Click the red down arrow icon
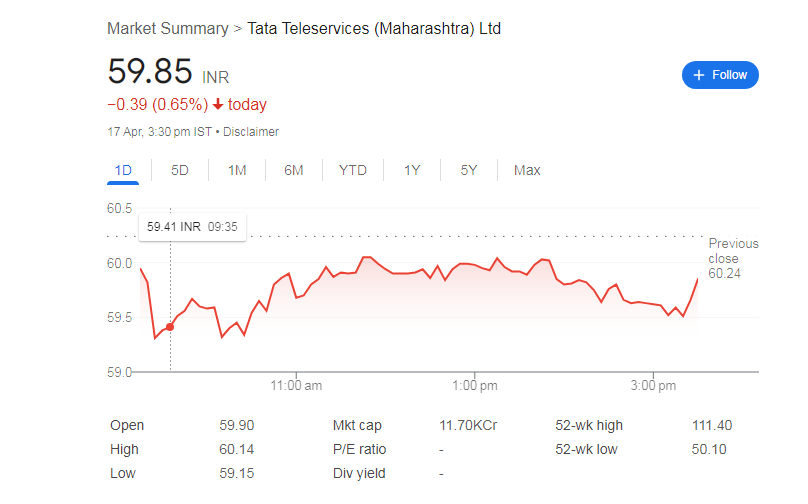 pos(217,104)
